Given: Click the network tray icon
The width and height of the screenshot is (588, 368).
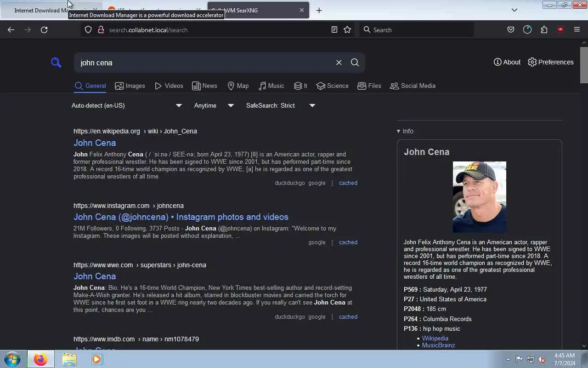Looking at the screenshot, I should coord(531,359).
